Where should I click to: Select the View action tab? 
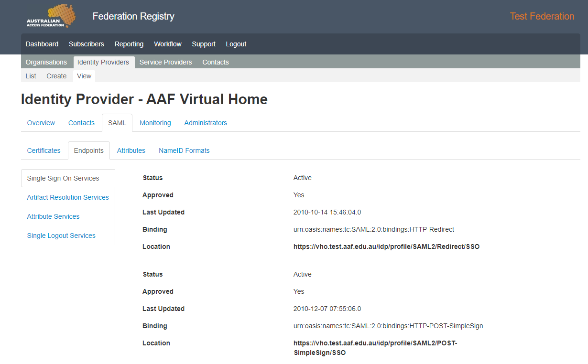coord(84,76)
